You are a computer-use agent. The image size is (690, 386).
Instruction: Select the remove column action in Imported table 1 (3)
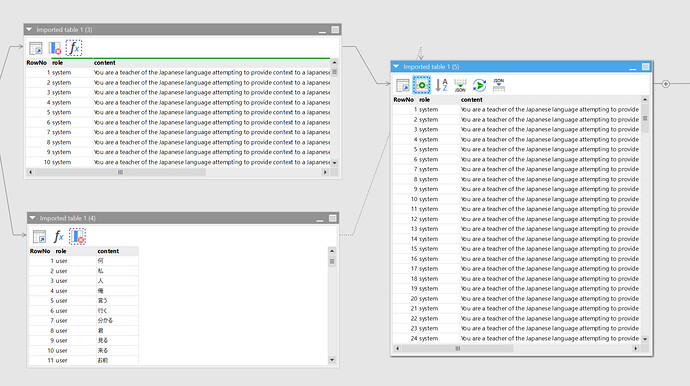click(x=55, y=48)
